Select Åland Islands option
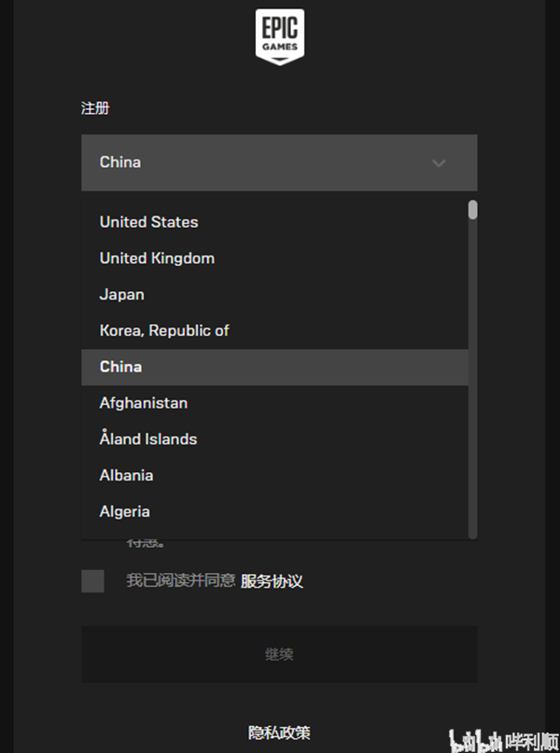This screenshot has height=753, width=560. (x=274, y=439)
